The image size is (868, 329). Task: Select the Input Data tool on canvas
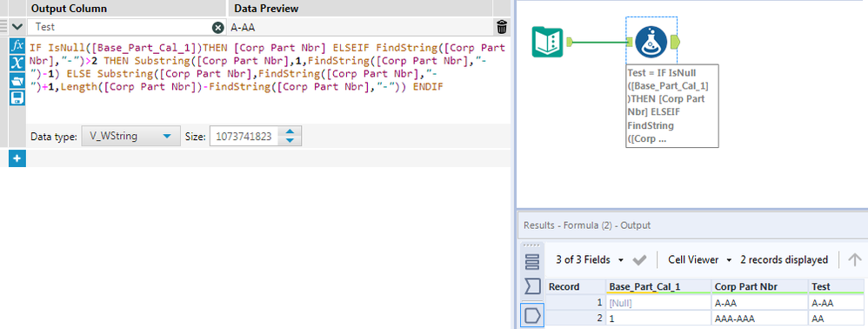coord(547,42)
